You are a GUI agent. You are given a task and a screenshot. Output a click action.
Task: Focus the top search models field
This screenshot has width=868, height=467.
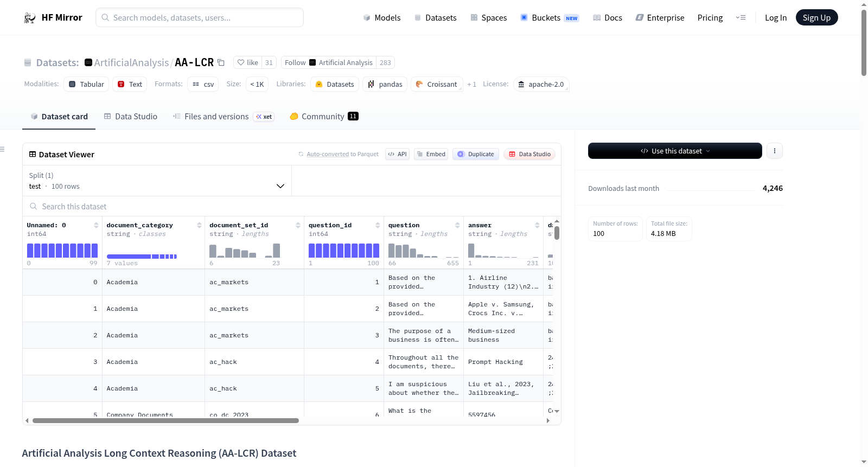pyautogui.click(x=200, y=17)
